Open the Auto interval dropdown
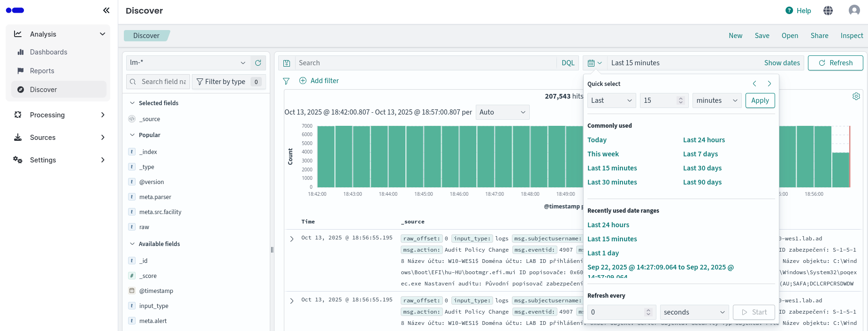 [x=502, y=112]
